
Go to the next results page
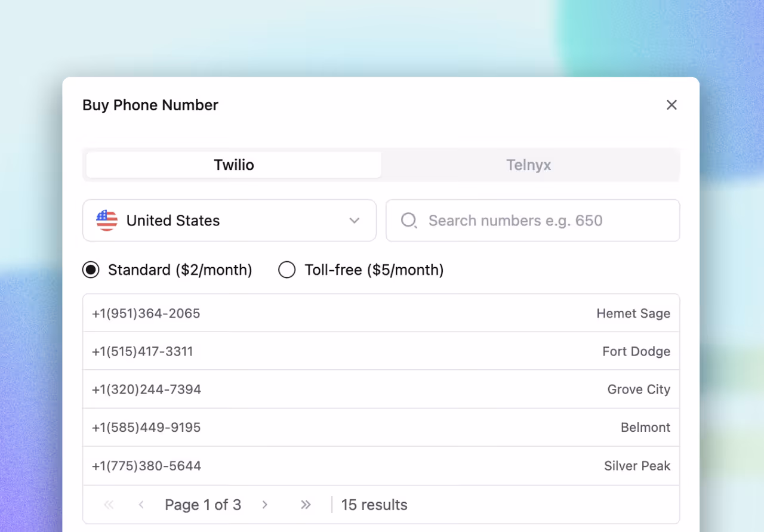coord(264,505)
